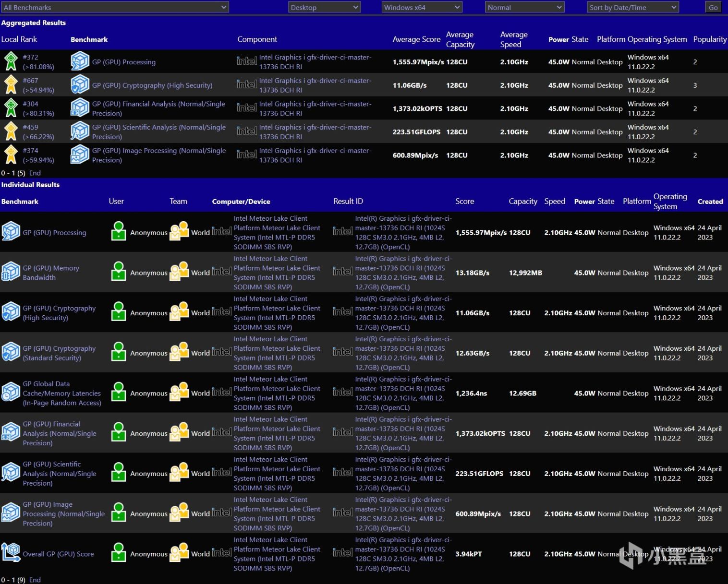Open Overall GP (GPU) Score link
This screenshot has width=728, height=584.
pyautogui.click(x=58, y=554)
